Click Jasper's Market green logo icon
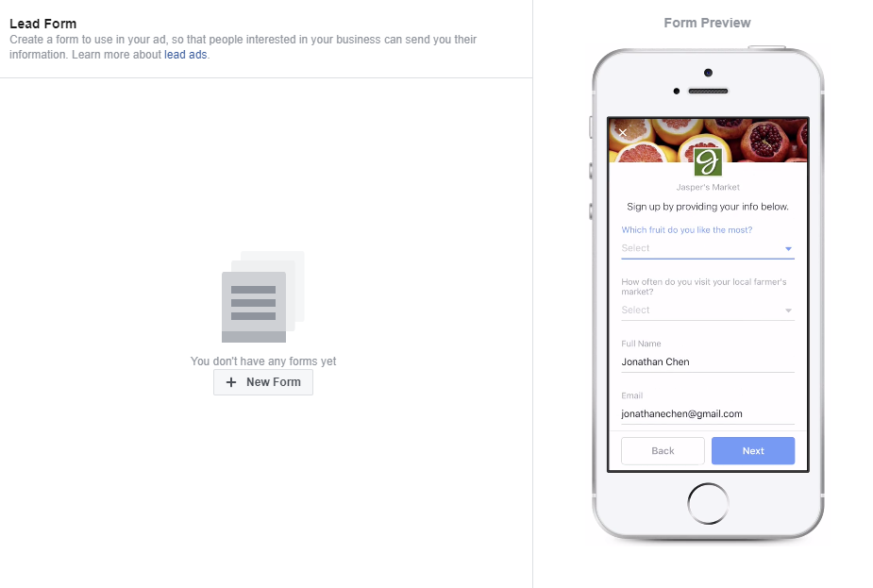873x588 pixels. click(708, 162)
